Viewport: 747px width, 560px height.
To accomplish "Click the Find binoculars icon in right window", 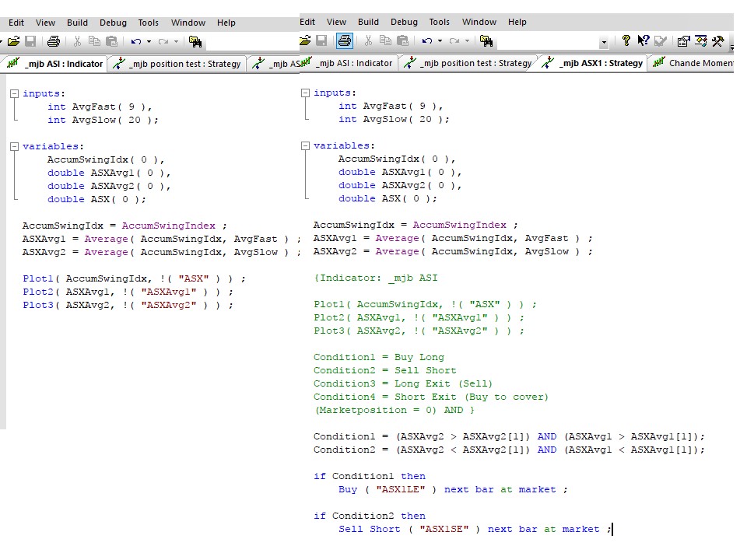I will tap(486, 41).
